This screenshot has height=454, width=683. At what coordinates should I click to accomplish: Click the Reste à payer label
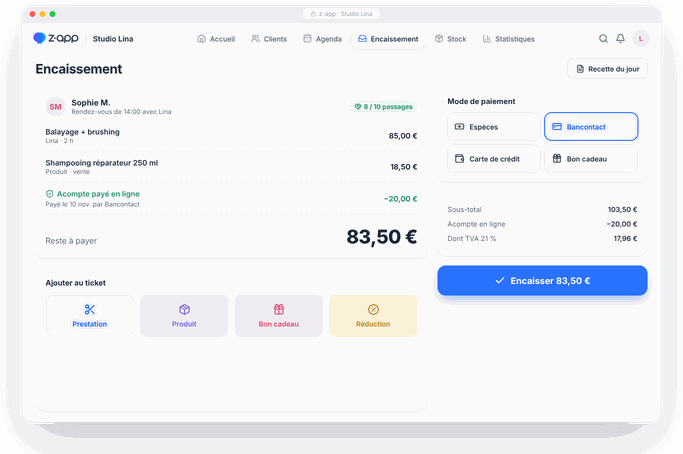[x=71, y=241]
